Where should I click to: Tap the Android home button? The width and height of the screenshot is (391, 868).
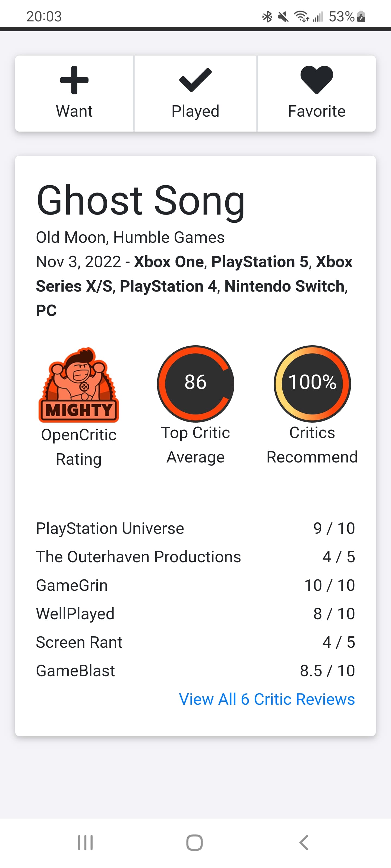pos(195,843)
